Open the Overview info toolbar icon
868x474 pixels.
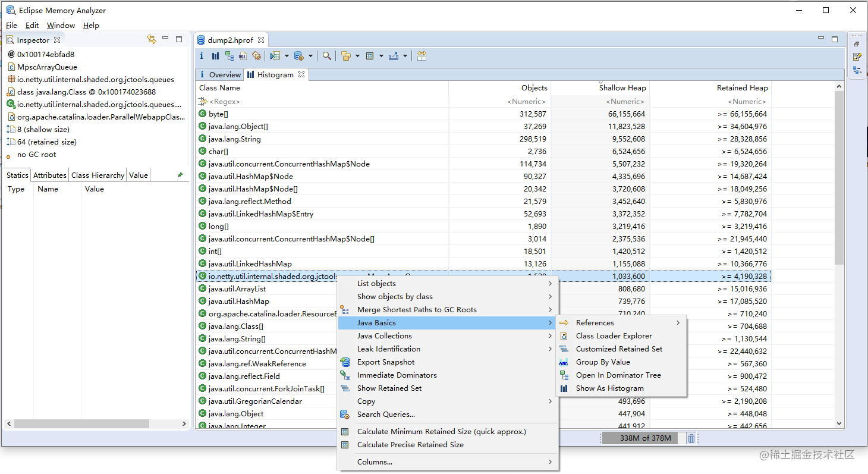coord(201,56)
